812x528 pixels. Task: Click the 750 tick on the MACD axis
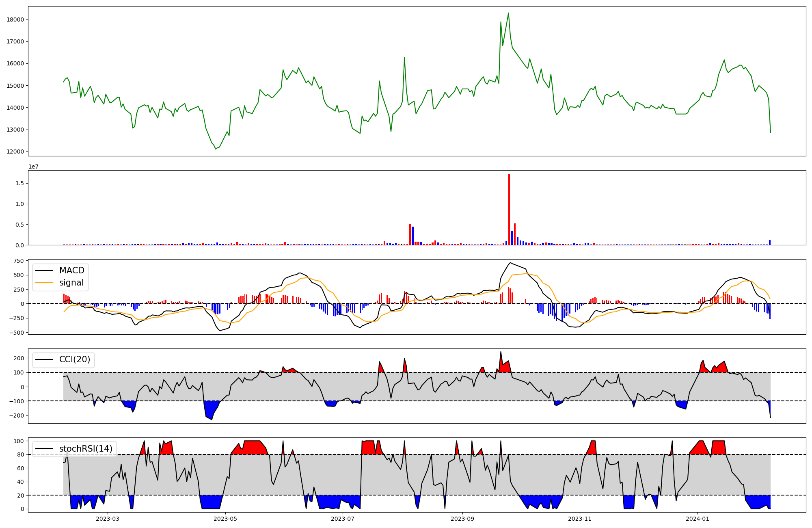coord(19,261)
